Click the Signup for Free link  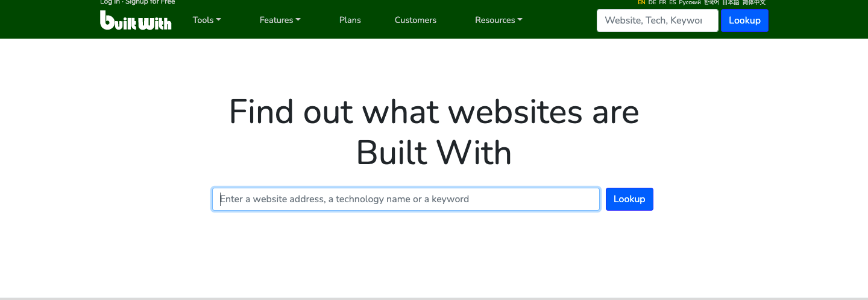150,2
